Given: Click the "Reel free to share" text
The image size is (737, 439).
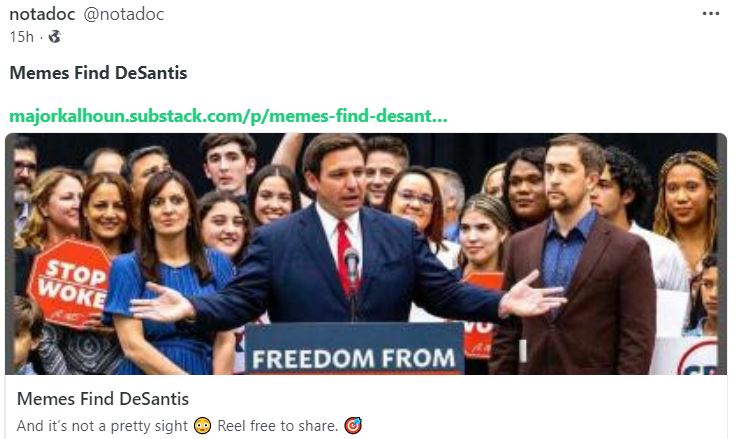Looking at the screenshot, I should (278, 426).
